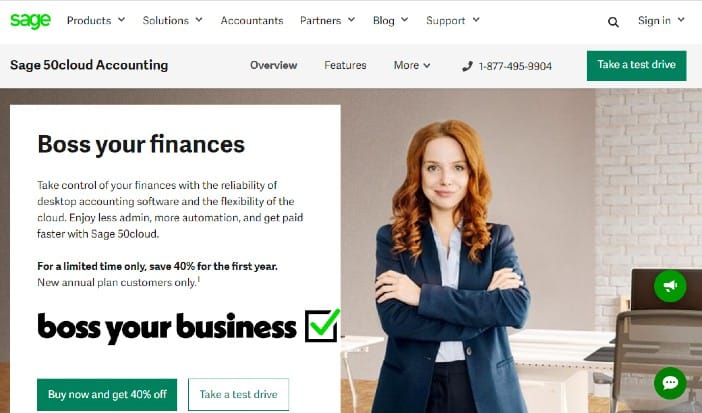This screenshot has width=702, height=413.
Task: Expand the More submenu
Action: pyautogui.click(x=412, y=65)
